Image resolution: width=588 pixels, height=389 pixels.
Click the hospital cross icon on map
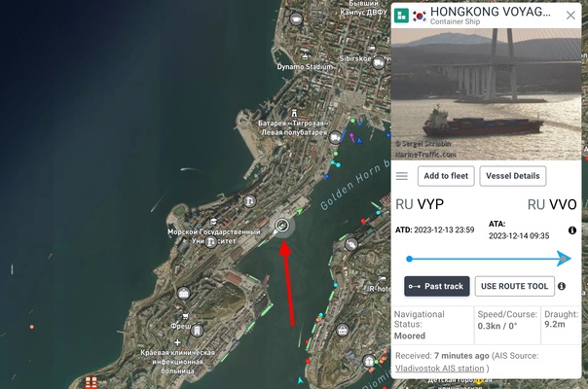[177, 342]
